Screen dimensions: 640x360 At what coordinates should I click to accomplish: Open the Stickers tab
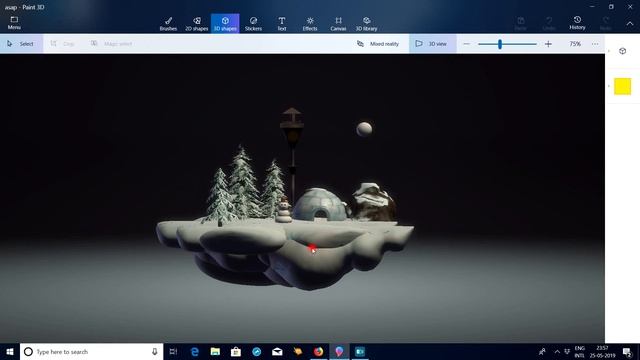pos(253,24)
